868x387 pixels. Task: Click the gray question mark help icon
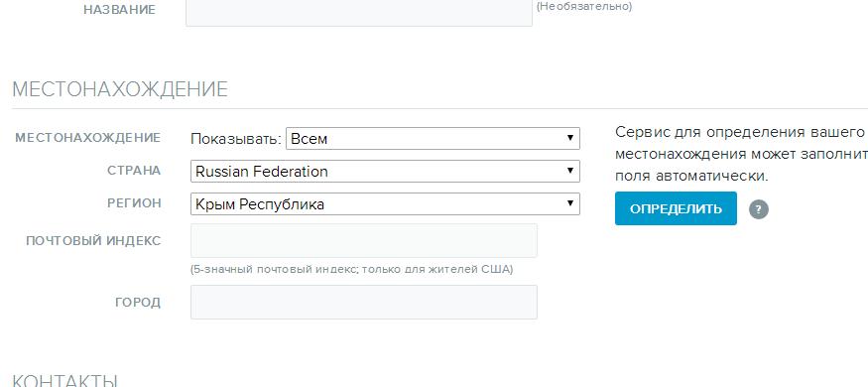[759, 209]
